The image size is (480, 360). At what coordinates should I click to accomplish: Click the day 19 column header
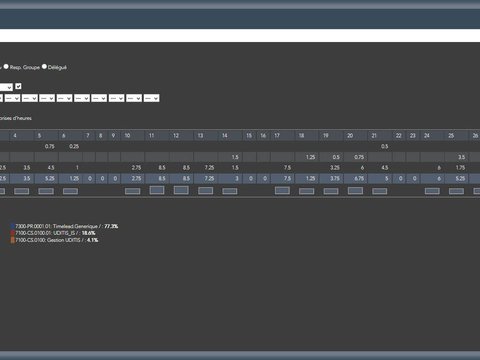click(331, 135)
